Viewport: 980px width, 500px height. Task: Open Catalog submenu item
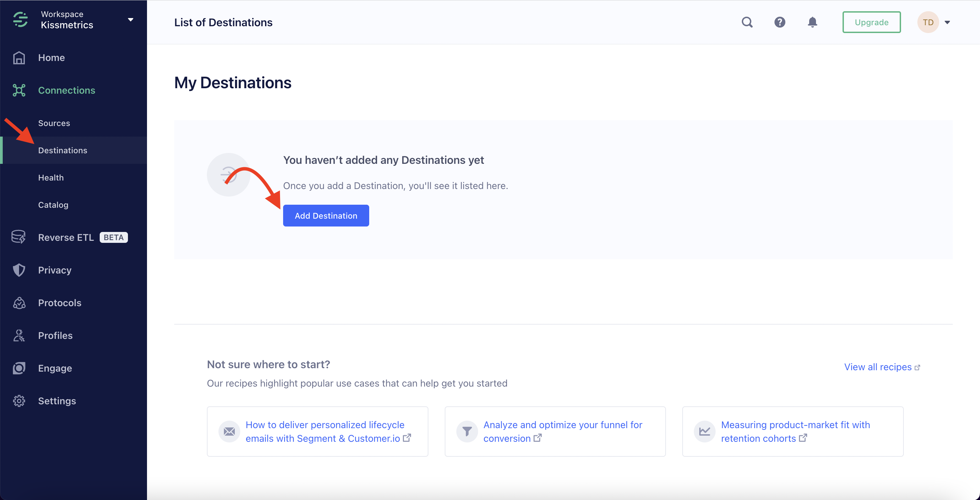(53, 205)
